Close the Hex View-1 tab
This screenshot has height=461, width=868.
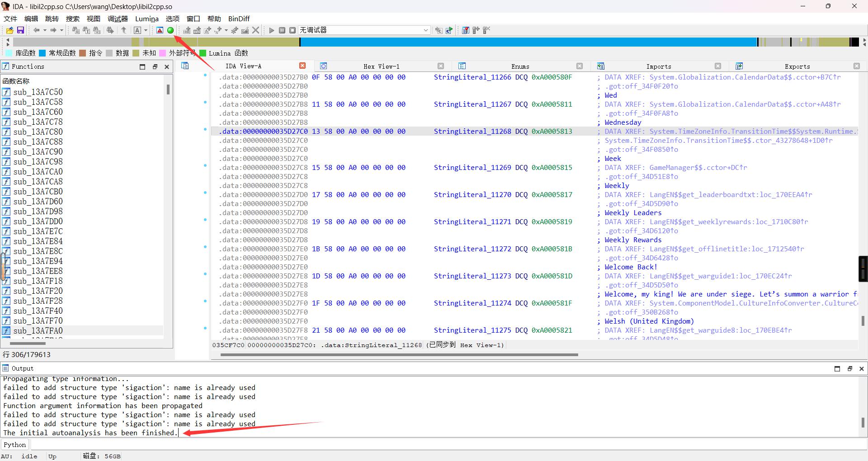[x=441, y=66]
